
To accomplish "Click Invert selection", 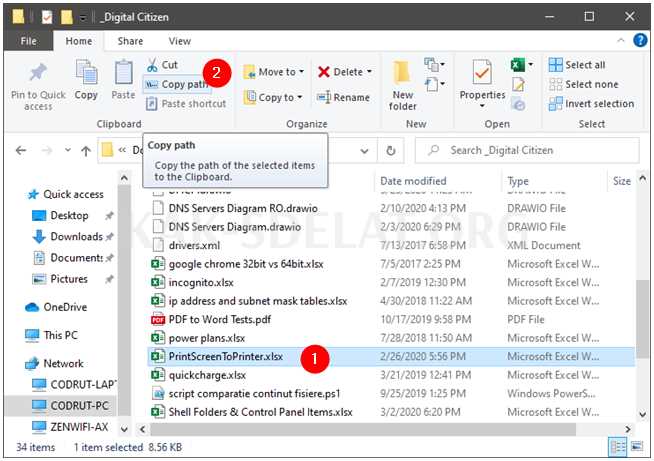I will click(x=591, y=103).
